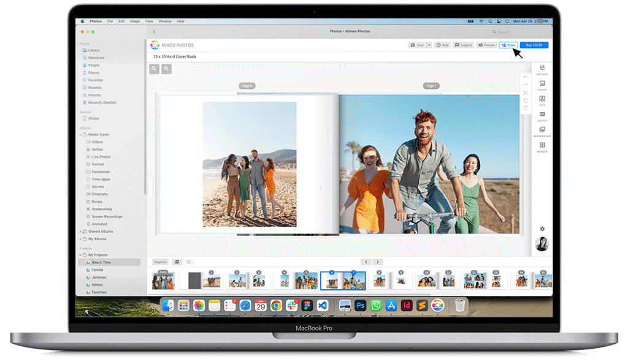
Task: Click the settings gear icon
Action: pyautogui.click(x=542, y=229)
